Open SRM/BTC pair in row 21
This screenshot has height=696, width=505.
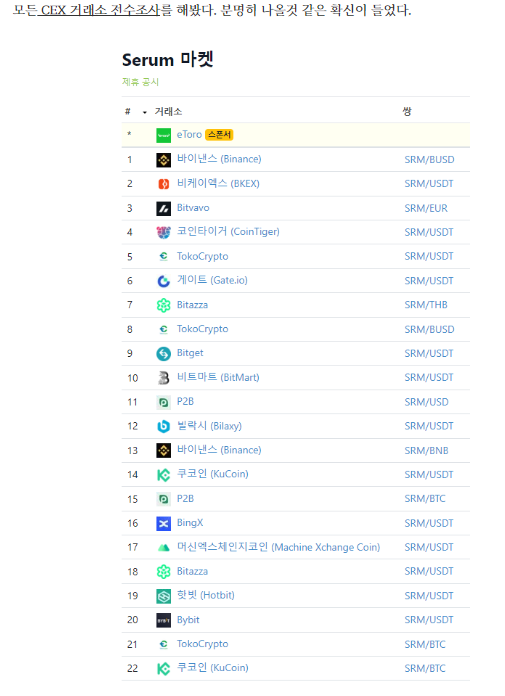tap(425, 645)
